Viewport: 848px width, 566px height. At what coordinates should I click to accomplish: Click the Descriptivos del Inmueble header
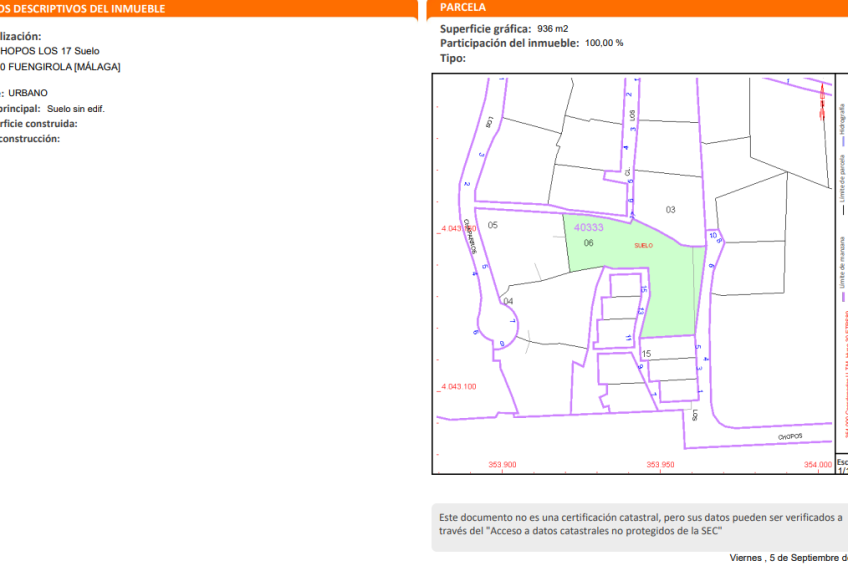pos(83,8)
